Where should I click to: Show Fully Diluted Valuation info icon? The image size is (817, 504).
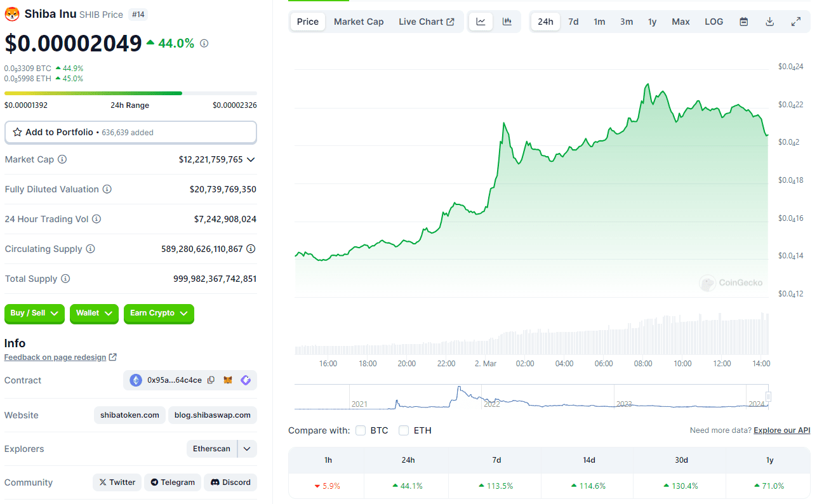(x=107, y=189)
